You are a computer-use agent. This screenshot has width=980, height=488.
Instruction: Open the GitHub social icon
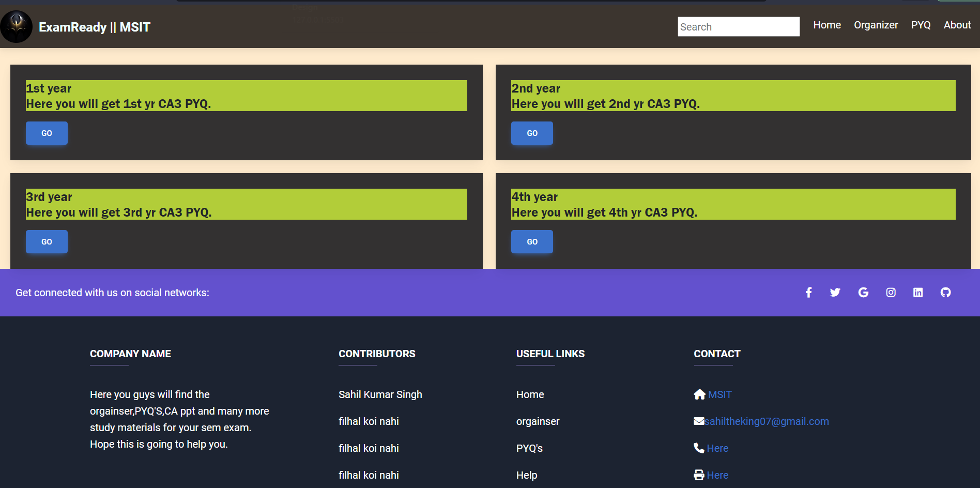pos(945,293)
